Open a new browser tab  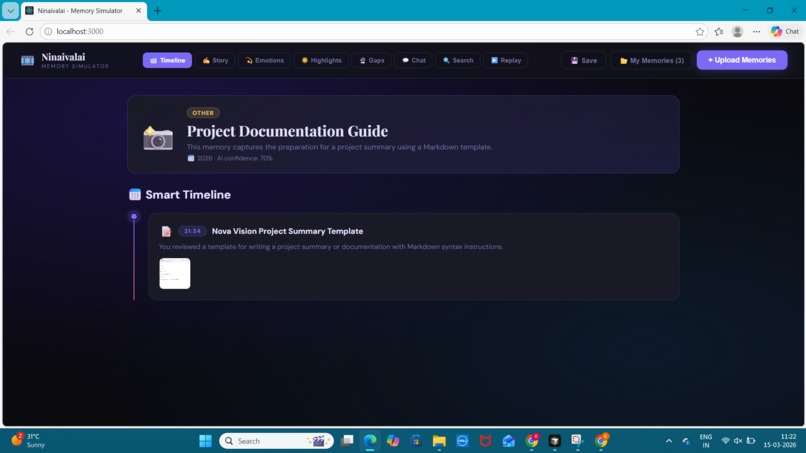[157, 10]
